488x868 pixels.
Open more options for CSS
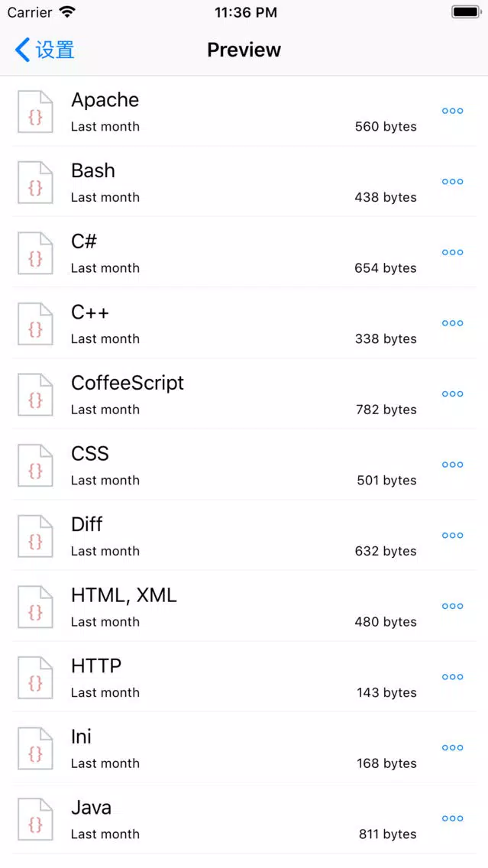(x=452, y=465)
